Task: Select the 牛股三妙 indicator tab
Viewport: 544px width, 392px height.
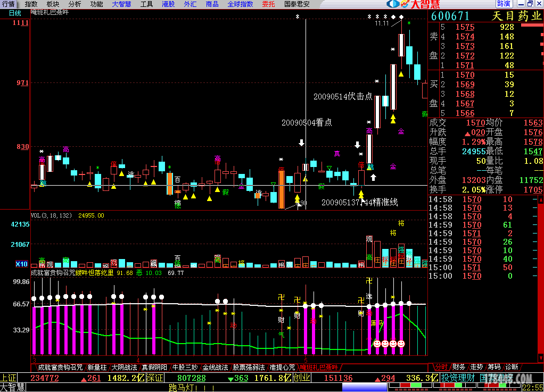Action: (185, 368)
